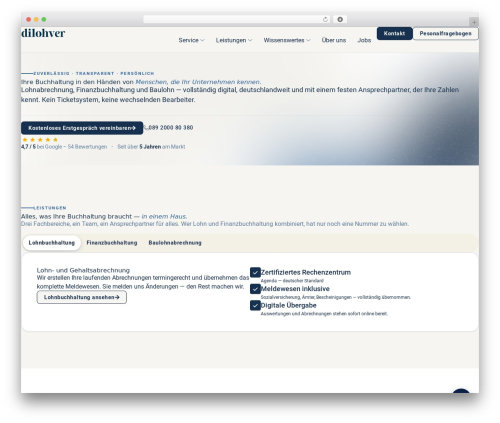The height and width of the screenshot is (423, 500).
Task: Switch to the Finanzbuchhaltung tab
Action: pyautogui.click(x=112, y=243)
